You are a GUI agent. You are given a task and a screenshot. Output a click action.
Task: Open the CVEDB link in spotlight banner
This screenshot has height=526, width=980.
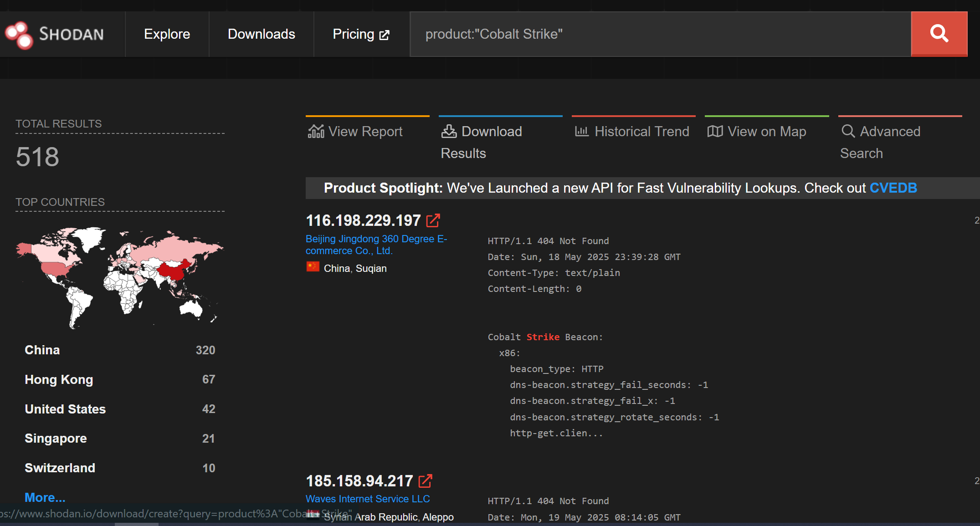(893, 188)
